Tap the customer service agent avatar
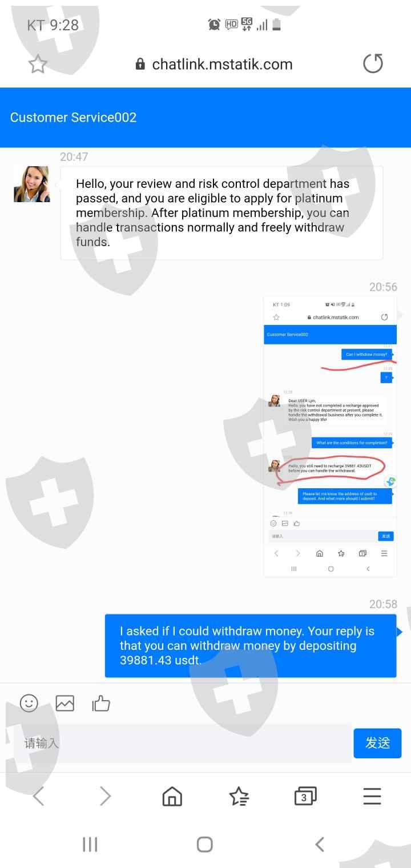Screen dimensions: 411x868 tap(31, 184)
